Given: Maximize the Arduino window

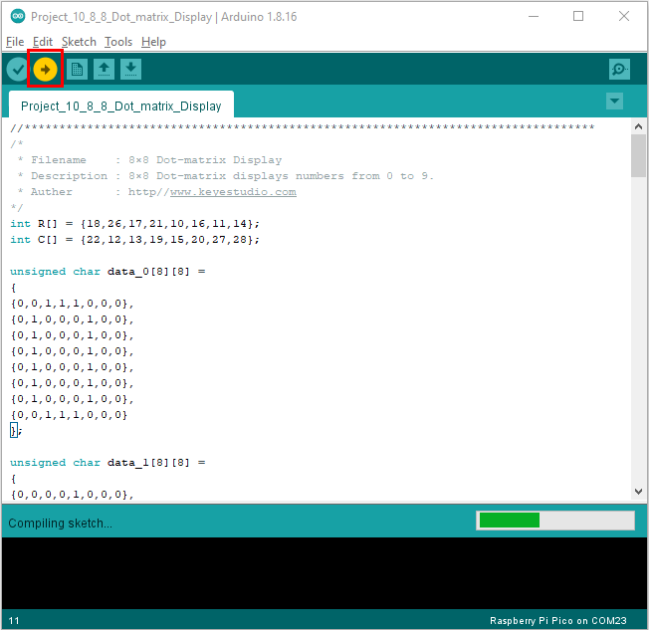Looking at the screenshot, I should [x=578, y=16].
